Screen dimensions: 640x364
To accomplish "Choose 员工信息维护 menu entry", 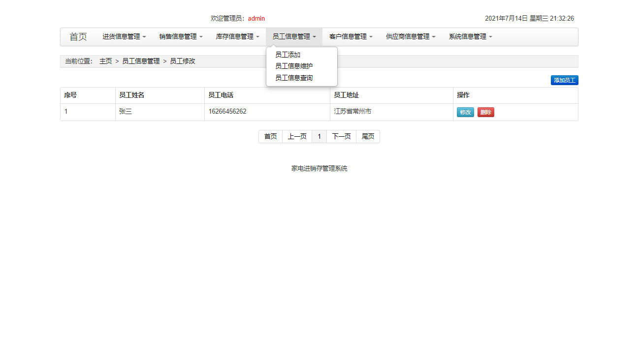I will pos(294,66).
